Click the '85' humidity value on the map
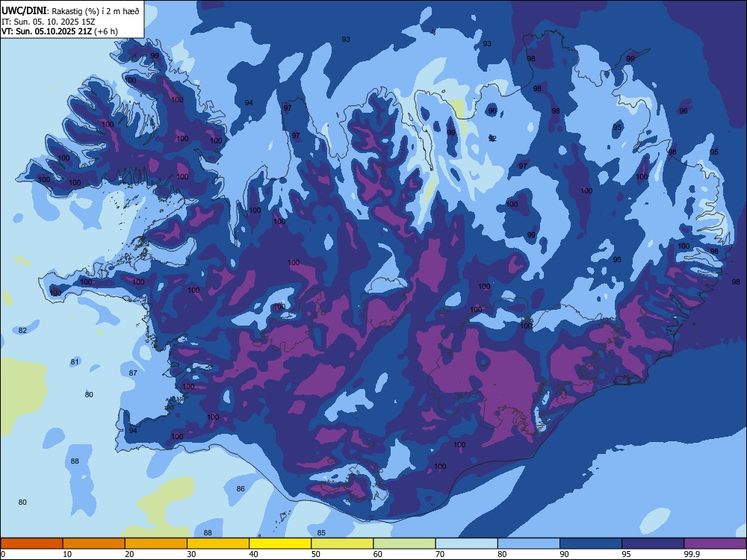The width and height of the screenshot is (747, 560). coord(321,533)
